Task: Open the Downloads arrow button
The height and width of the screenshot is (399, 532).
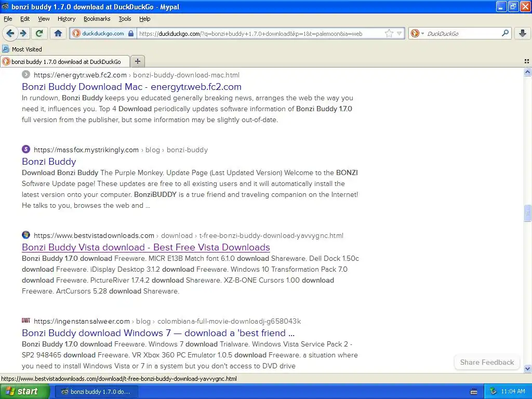Action: pyautogui.click(x=523, y=33)
